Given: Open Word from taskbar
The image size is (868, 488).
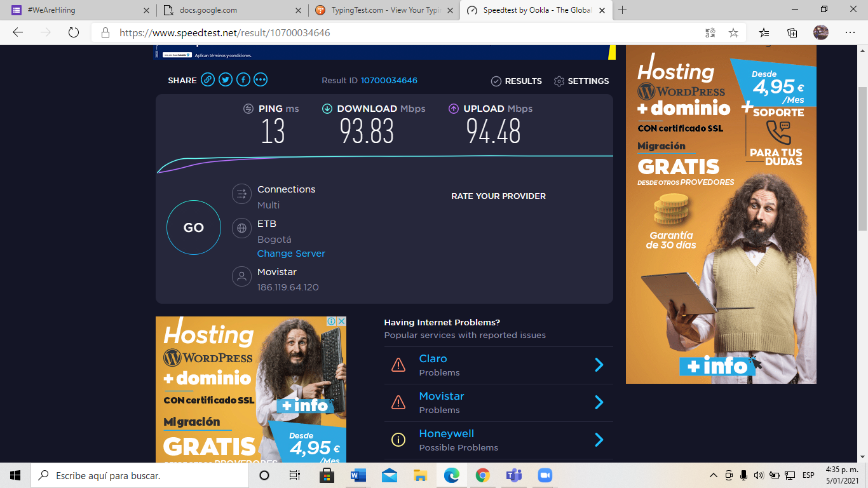Looking at the screenshot, I should [358, 475].
